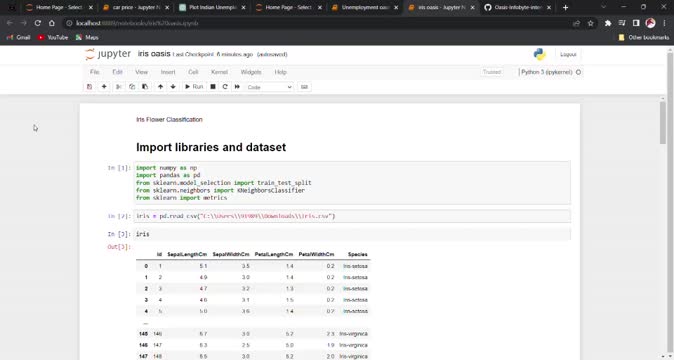The image size is (674, 360).
Task: Open Other bookmarks folder
Action: (643, 37)
